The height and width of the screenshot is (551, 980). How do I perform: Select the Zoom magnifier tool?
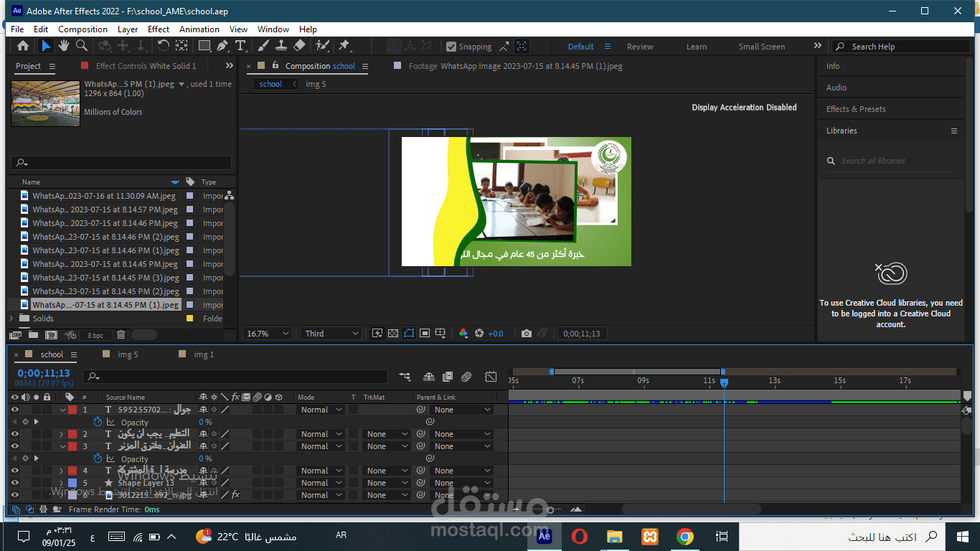(x=82, y=46)
